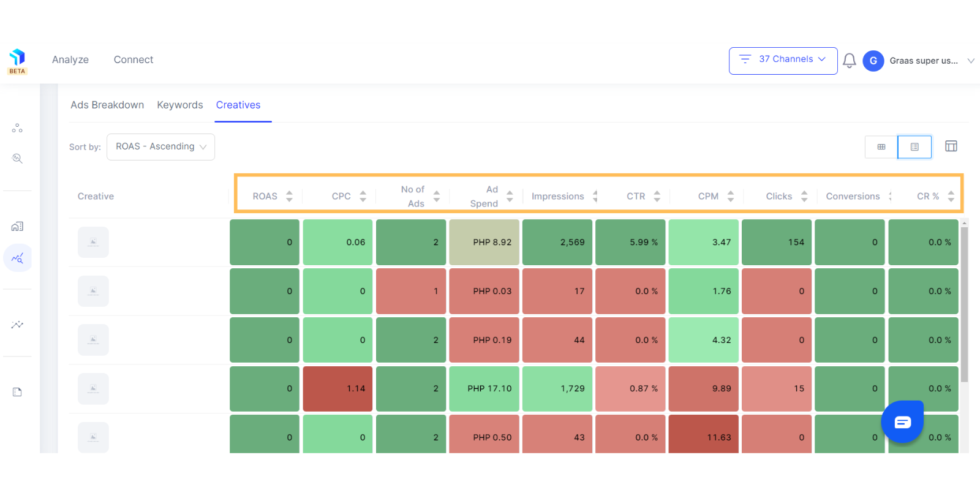Image resolution: width=980 pixels, height=490 pixels.
Task: Click the Graas BETA logo
Action: point(17,61)
